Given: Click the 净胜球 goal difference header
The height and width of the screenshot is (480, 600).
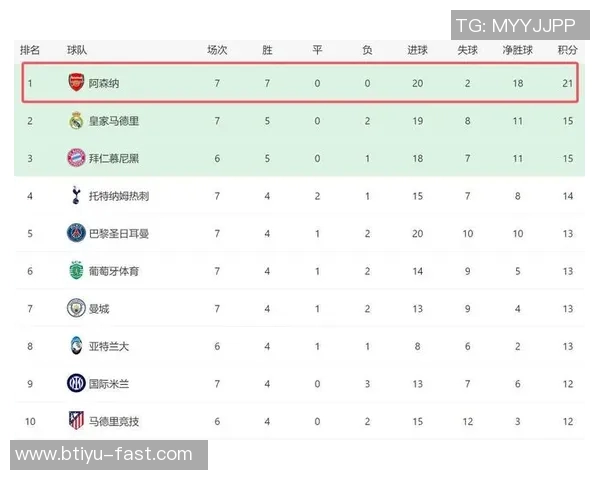Looking at the screenshot, I should coord(517,49).
